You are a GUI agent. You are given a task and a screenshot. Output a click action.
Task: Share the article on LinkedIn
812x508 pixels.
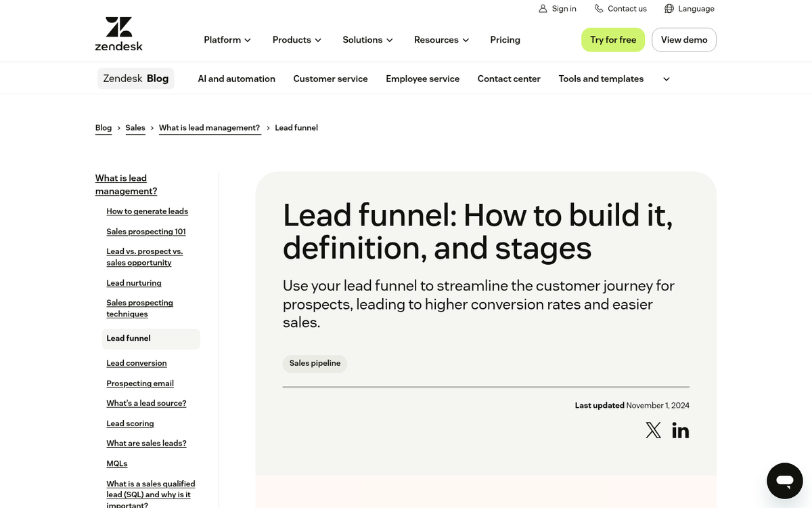(680, 429)
